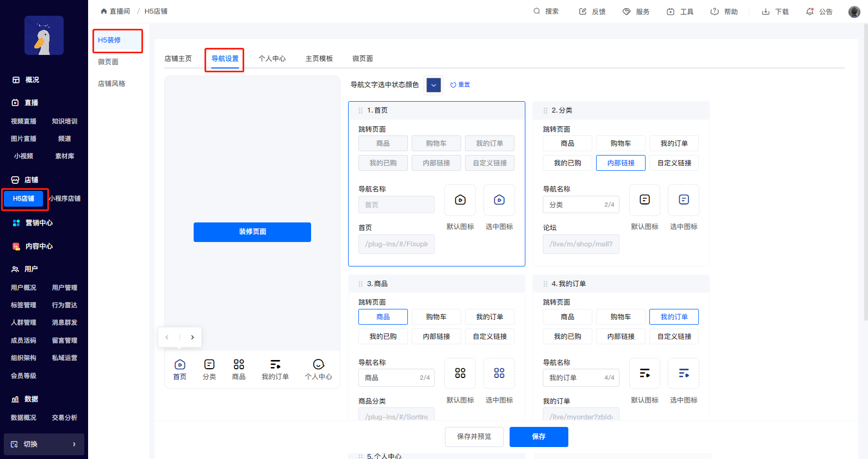Open the announcements (公告) bell icon
The height and width of the screenshot is (459, 868).
(x=810, y=11)
